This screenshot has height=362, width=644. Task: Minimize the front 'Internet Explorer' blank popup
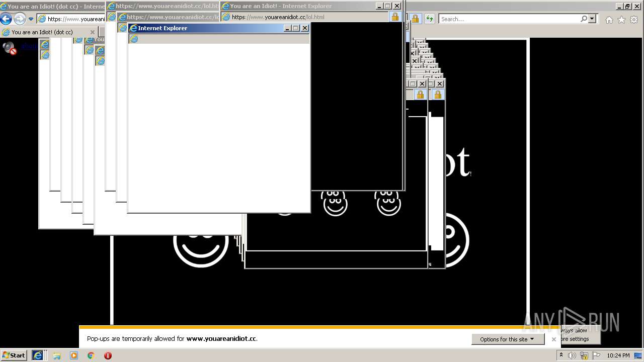(287, 28)
